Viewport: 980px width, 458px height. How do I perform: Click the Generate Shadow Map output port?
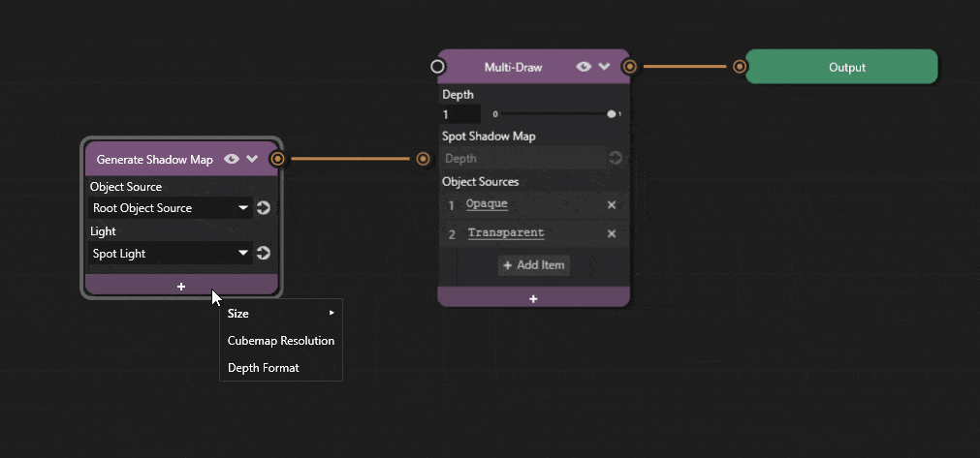(278, 159)
